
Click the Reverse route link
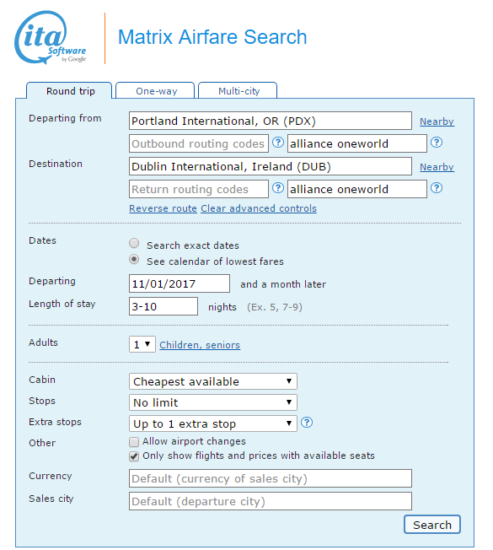163,209
